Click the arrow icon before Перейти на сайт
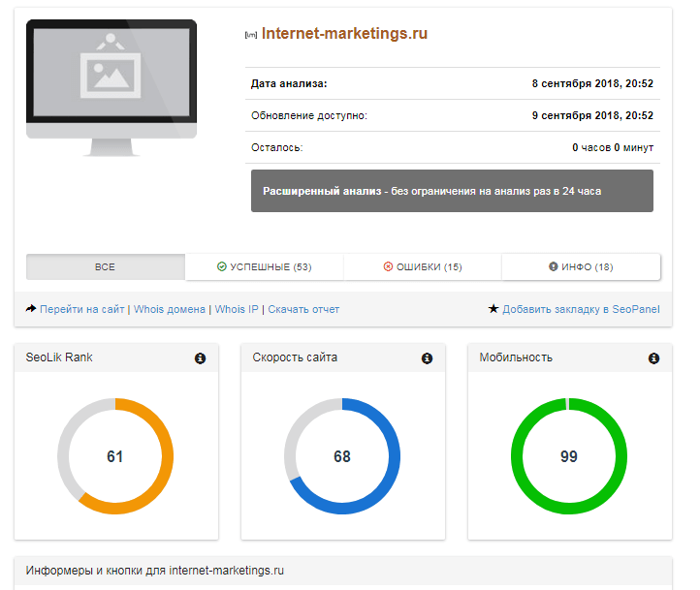700x590 pixels. 31,309
